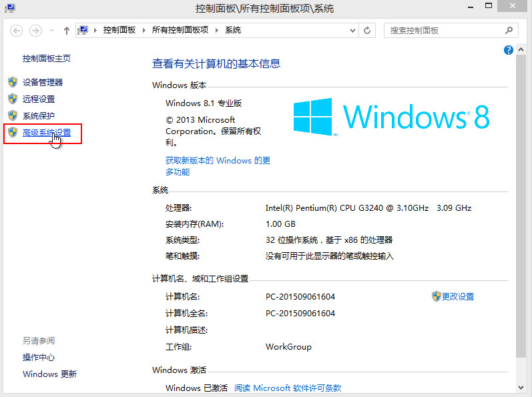Click the Up one level arrow
This screenshot has width=532, height=397.
(66, 31)
